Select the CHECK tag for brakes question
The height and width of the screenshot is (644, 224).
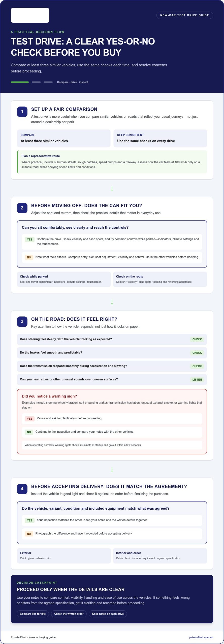(x=197, y=353)
